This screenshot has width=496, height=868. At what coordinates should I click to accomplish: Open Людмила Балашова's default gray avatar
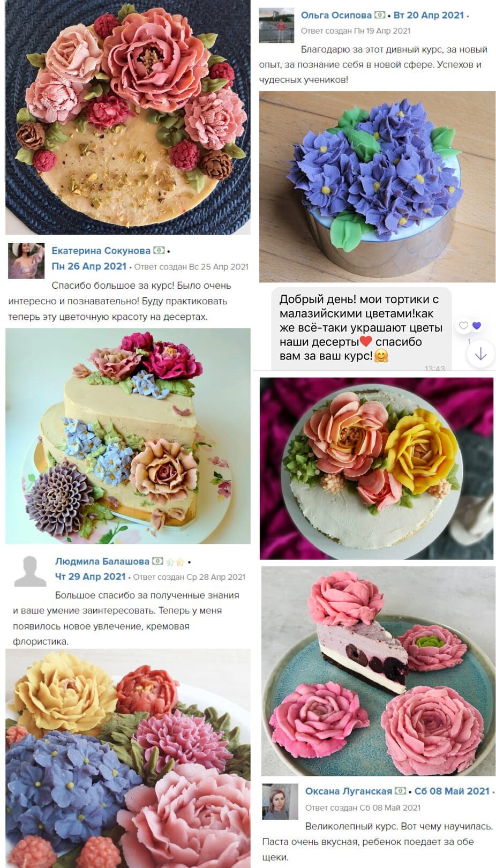click(30, 571)
